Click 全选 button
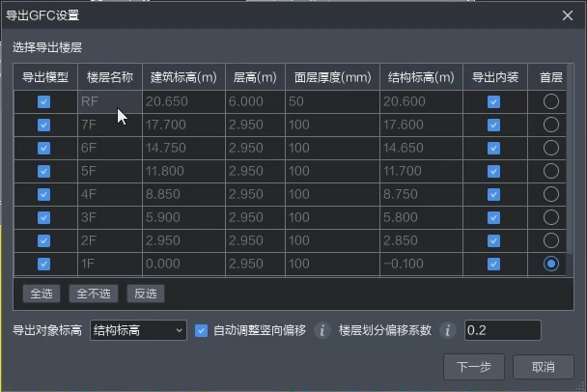 coord(42,294)
